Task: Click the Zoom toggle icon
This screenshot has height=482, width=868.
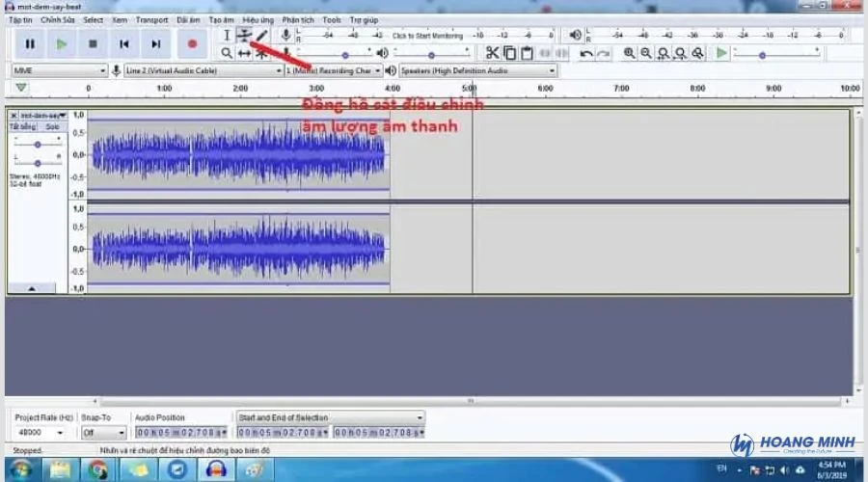Action: (x=697, y=53)
